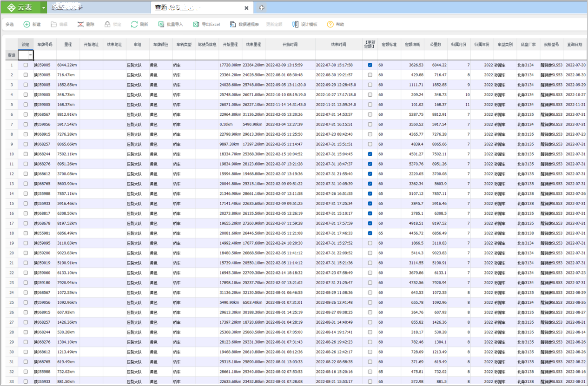
Task: Click the 2022-11-21 查询日期 cell
Action: click(x=575, y=105)
